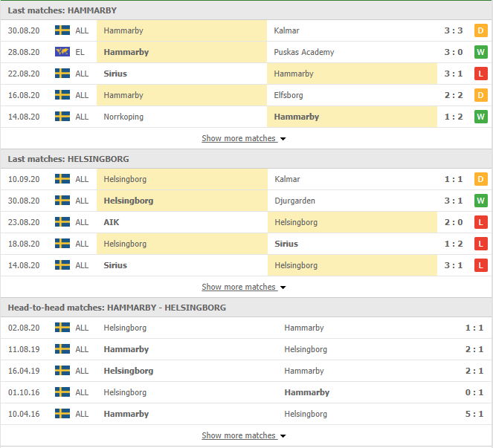This screenshot has height=448, width=493.
Task: Select the AIK team name
Action: tap(112, 222)
